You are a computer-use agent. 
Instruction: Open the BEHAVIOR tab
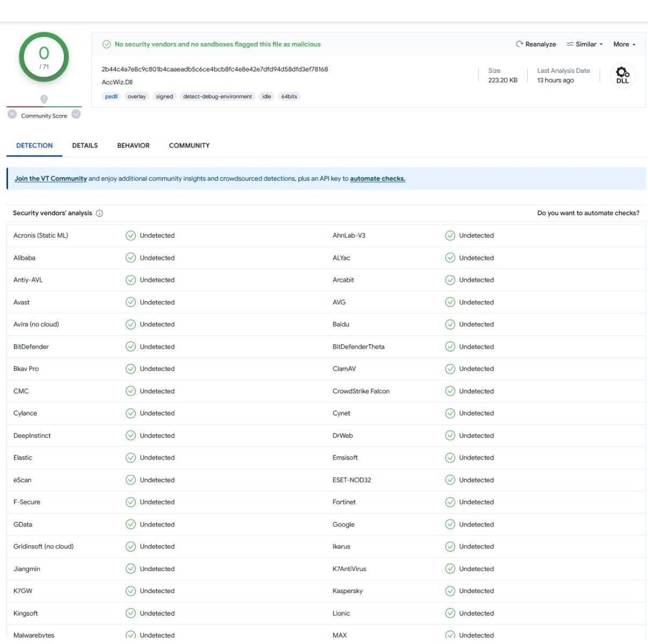133,145
